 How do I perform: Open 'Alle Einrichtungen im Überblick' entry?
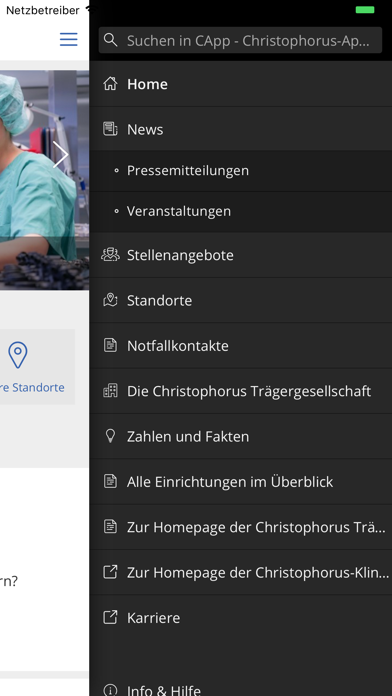click(x=241, y=482)
